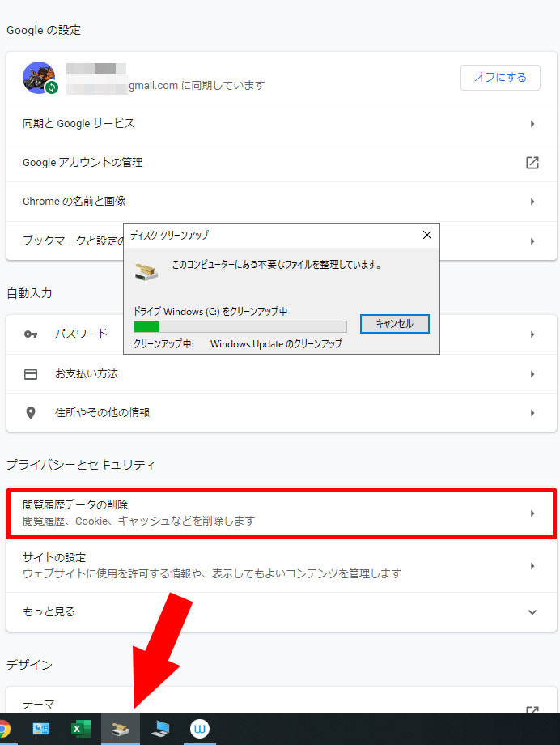Open お支払い方法 settings row
The width and height of the screenshot is (560, 745).
[x=281, y=374]
